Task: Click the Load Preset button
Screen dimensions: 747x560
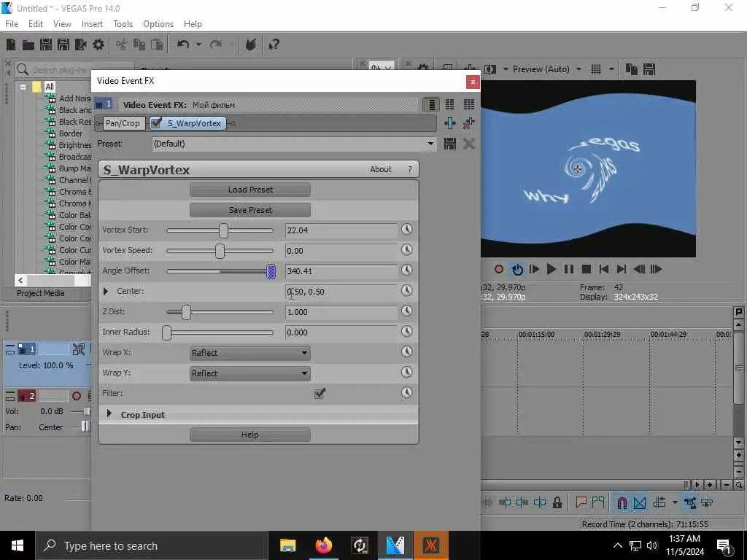Action: pos(250,190)
